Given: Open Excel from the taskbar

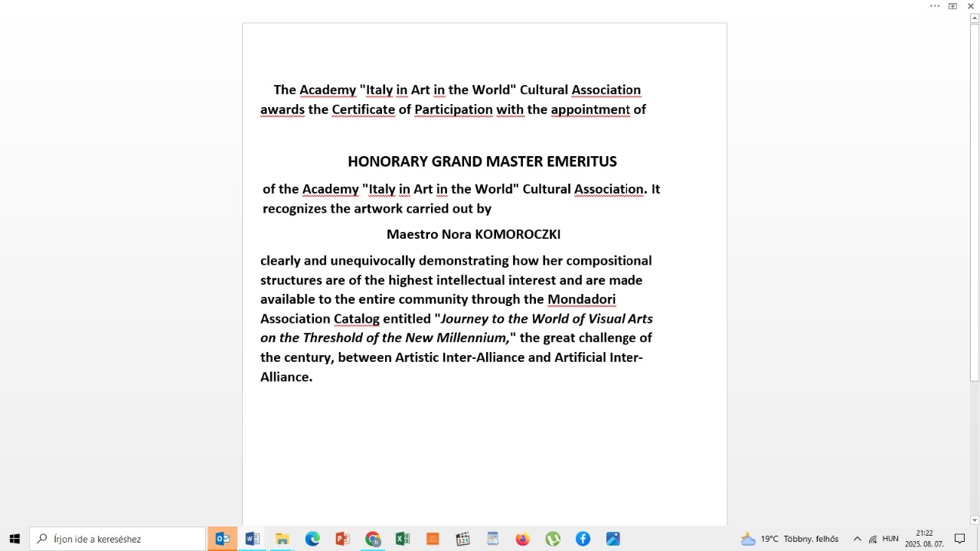Looking at the screenshot, I should point(403,539).
